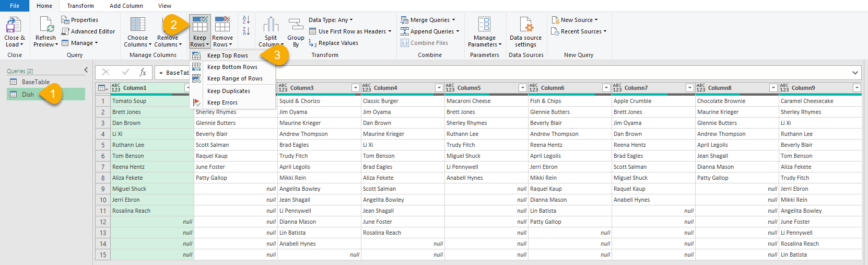Collapse the Queries pane
Screen dimensions: 868x265
tap(86, 70)
